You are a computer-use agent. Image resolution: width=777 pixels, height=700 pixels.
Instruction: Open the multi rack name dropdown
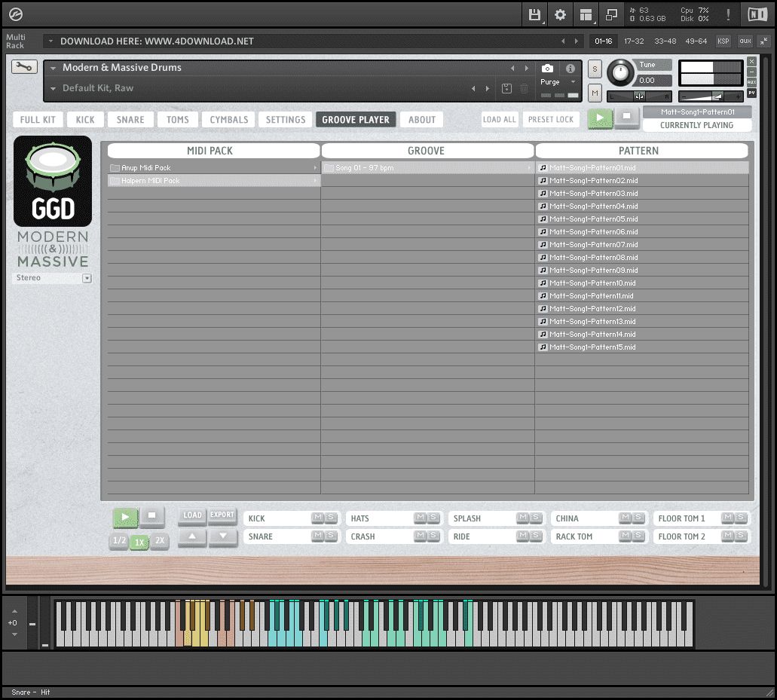(50, 41)
